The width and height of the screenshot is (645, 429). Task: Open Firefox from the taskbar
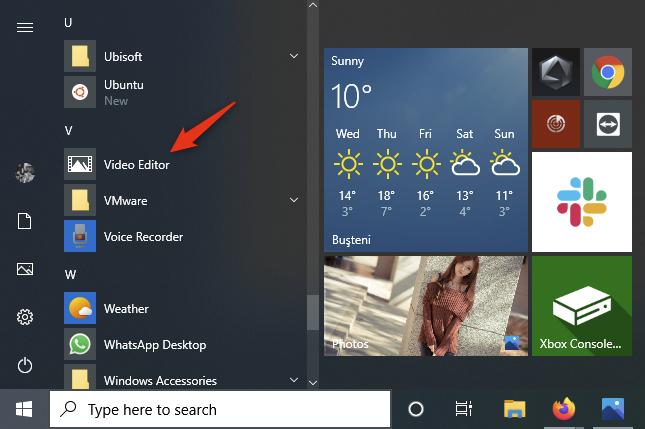coord(564,409)
